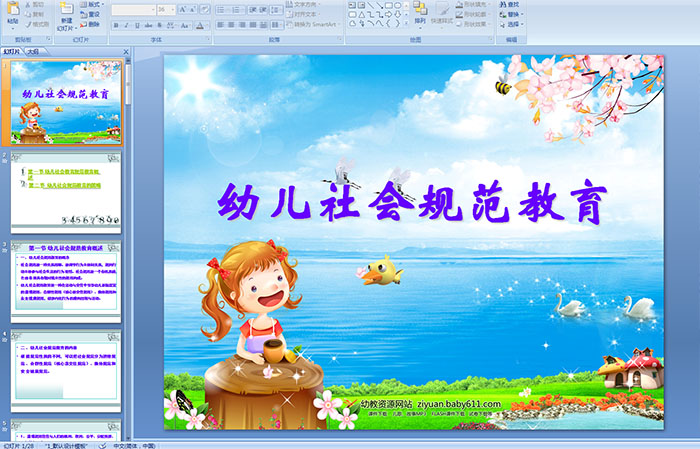Click the language indicator in status bar
Screen dimensions: 700x449
point(134,445)
